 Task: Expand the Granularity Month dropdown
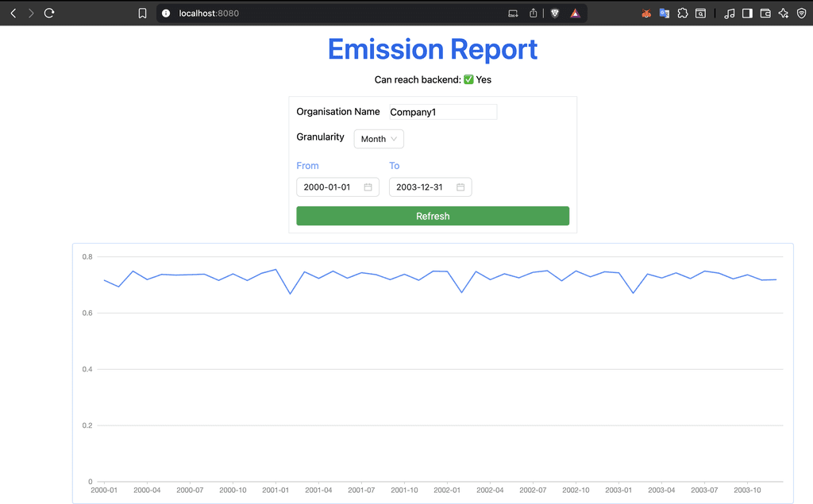(379, 139)
